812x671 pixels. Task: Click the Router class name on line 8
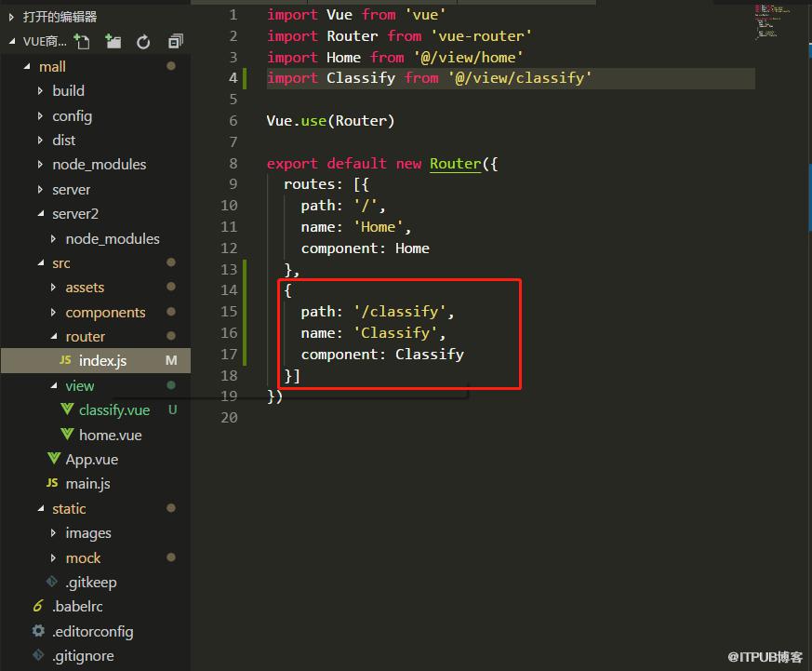pos(455,164)
